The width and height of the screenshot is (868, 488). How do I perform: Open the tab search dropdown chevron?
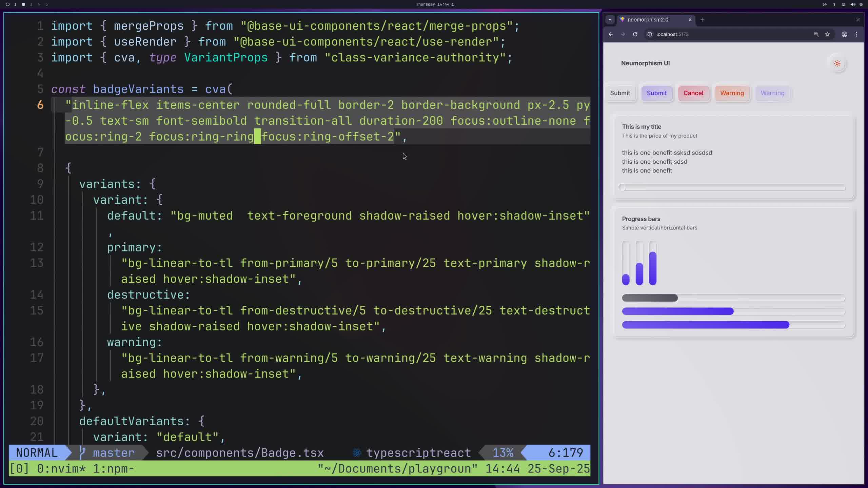point(610,20)
